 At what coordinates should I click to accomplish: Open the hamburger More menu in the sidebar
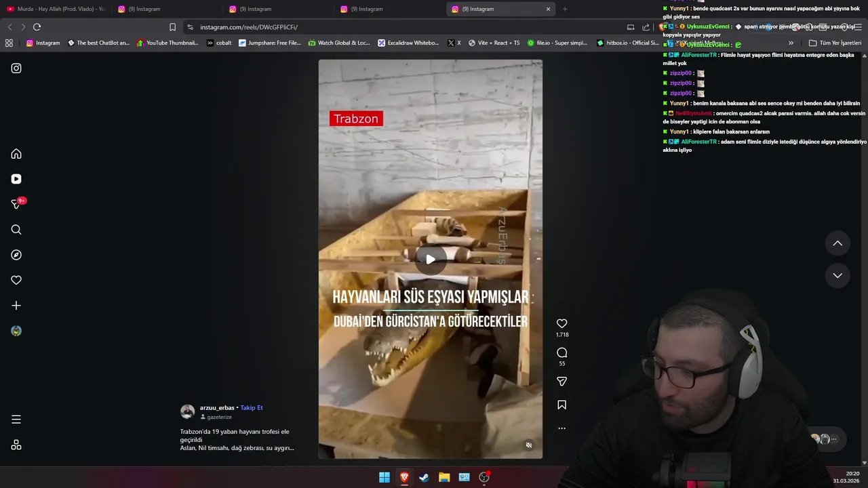pyautogui.click(x=16, y=420)
